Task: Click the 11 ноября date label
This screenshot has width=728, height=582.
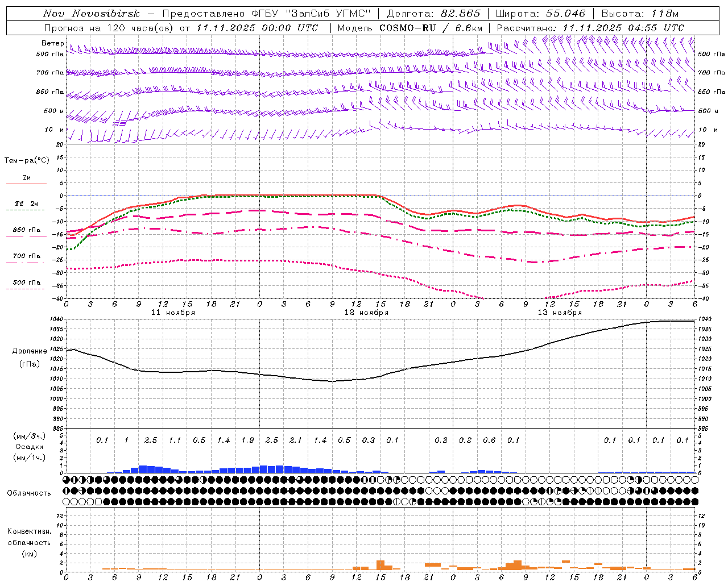Action: (173, 313)
